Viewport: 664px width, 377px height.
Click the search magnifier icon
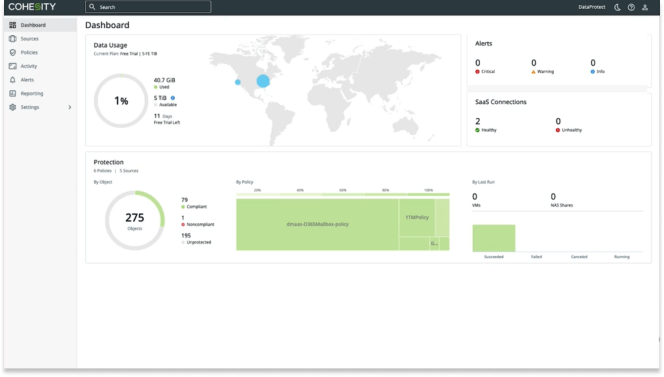point(92,7)
